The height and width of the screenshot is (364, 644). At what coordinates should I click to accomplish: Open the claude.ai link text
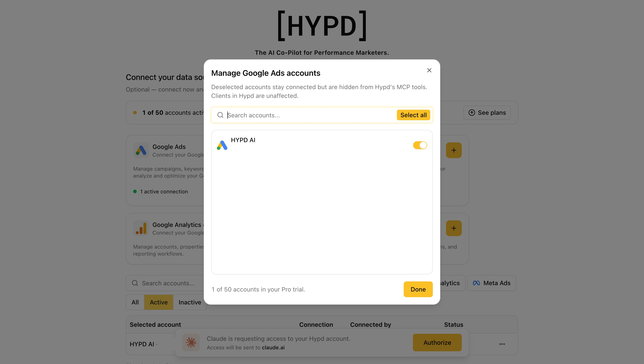(273, 348)
